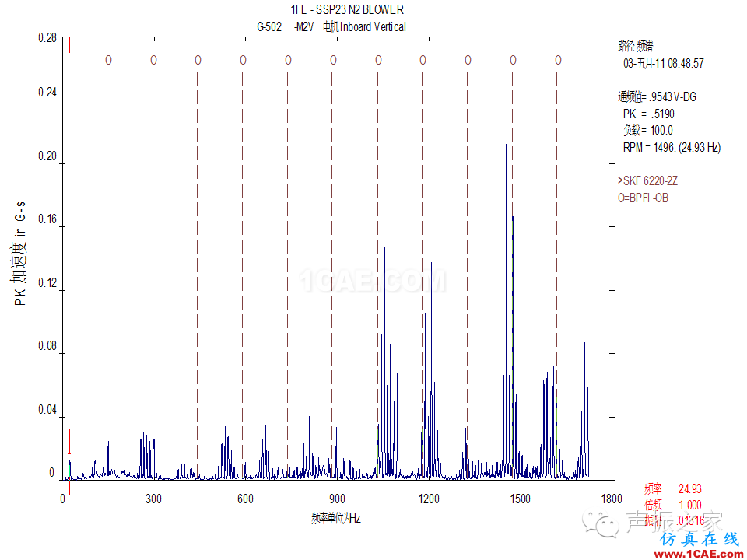Click the spectrum peak just after 1200 Hz

(x=432, y=264)
